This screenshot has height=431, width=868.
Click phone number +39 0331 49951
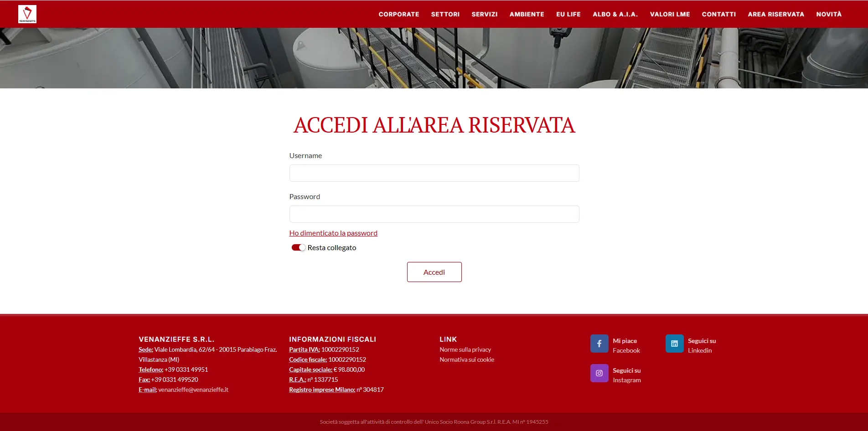pos(186,369)
